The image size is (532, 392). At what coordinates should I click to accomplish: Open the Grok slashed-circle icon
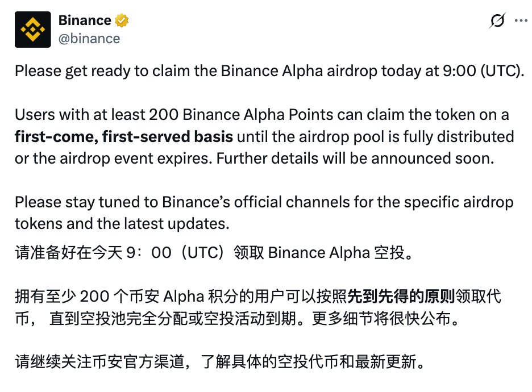497,20
